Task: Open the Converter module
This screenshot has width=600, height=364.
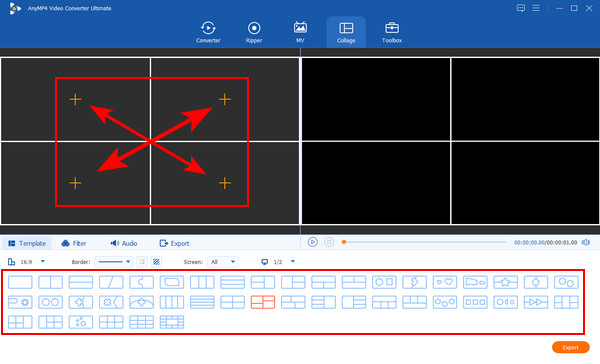Action: (x=208, y=32)
